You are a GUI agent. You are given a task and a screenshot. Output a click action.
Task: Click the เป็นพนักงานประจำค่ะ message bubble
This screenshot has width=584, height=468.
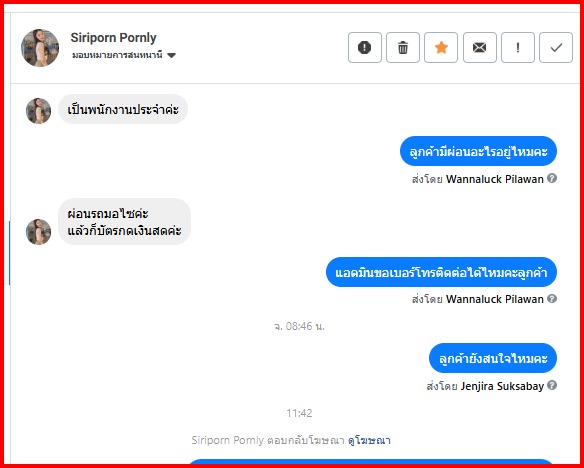(123, 109)
